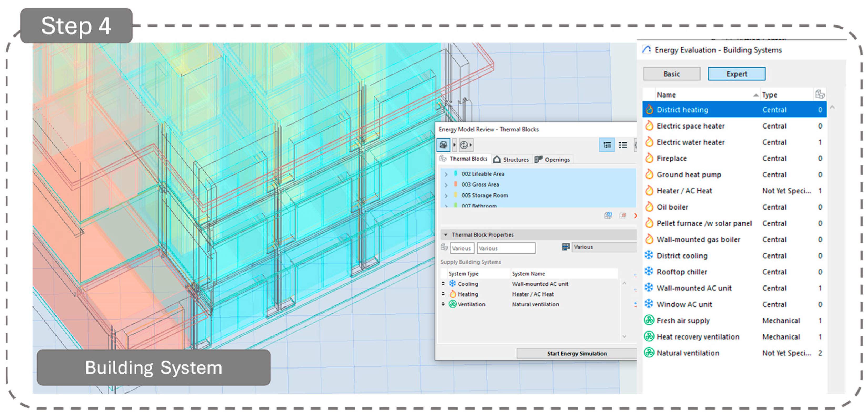Click the Natural ventilation fan icon
The image size is (868, 419).
click(649, 353)
